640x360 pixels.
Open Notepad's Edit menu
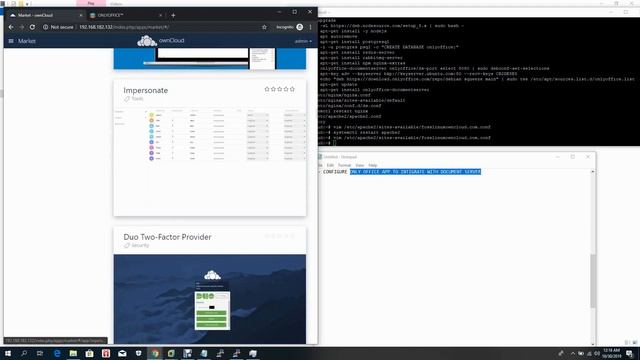pos(330,165)
